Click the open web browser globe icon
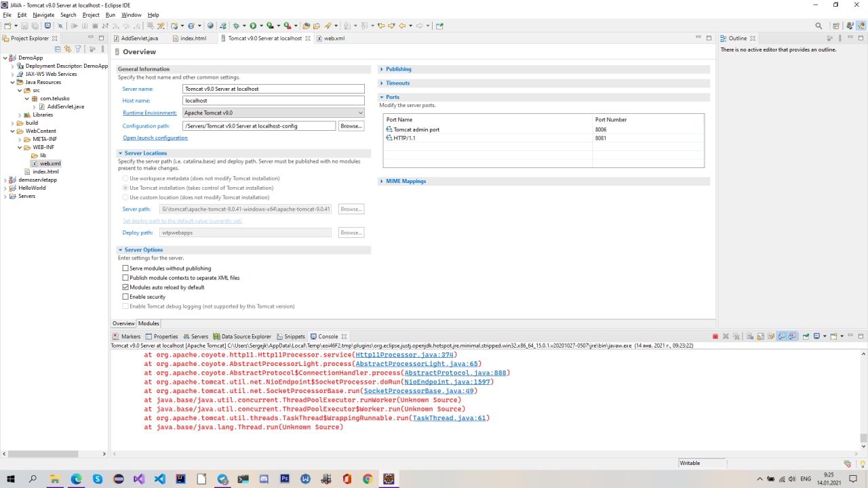The height and width of the screenshot is (488, 868). pos(210,26)
